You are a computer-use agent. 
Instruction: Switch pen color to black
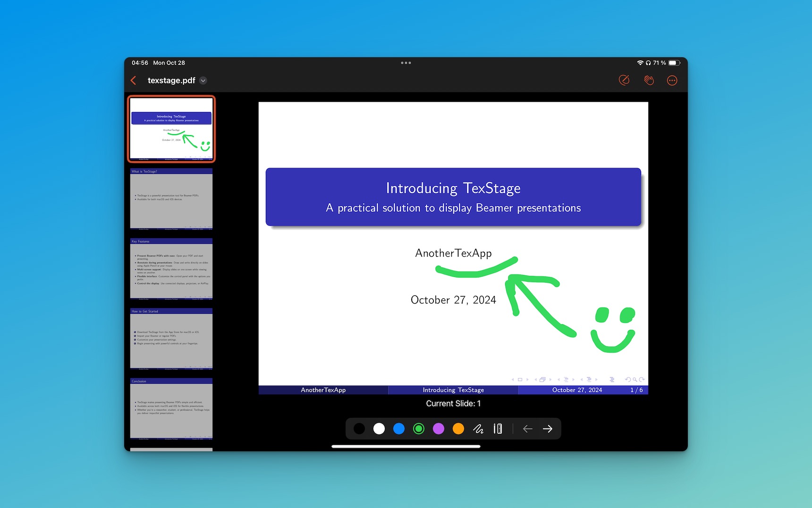click(x=359, y=429)
